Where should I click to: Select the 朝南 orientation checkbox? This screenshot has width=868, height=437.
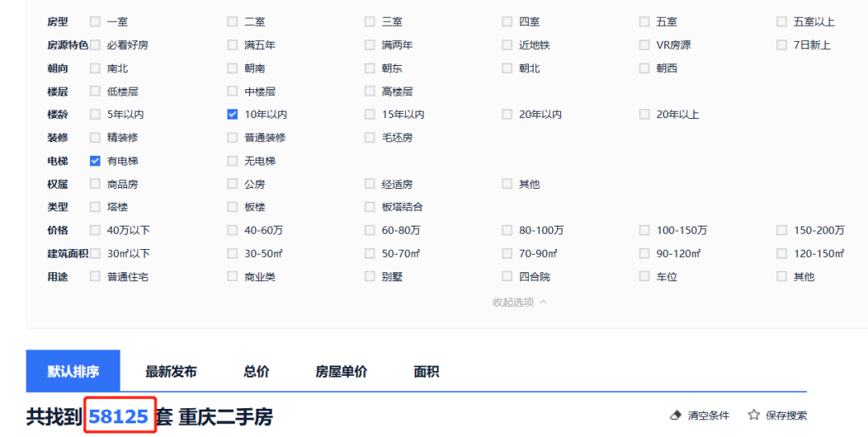[232, 68]
